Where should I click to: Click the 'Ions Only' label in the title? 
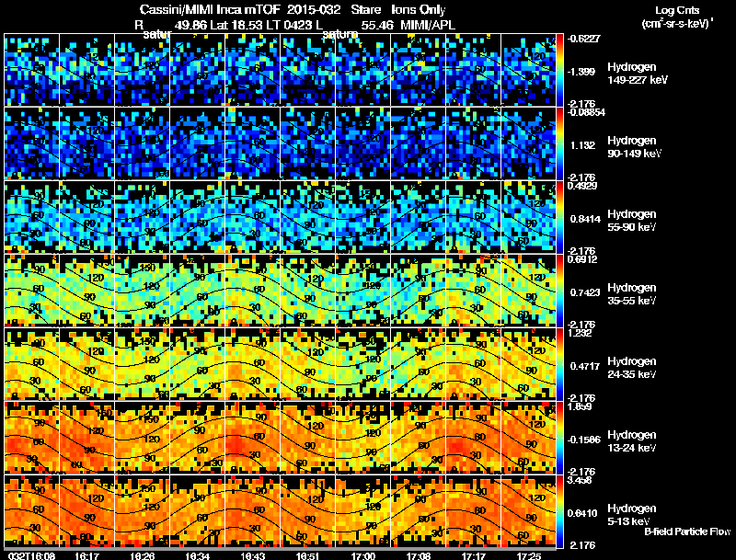[419, 10]
